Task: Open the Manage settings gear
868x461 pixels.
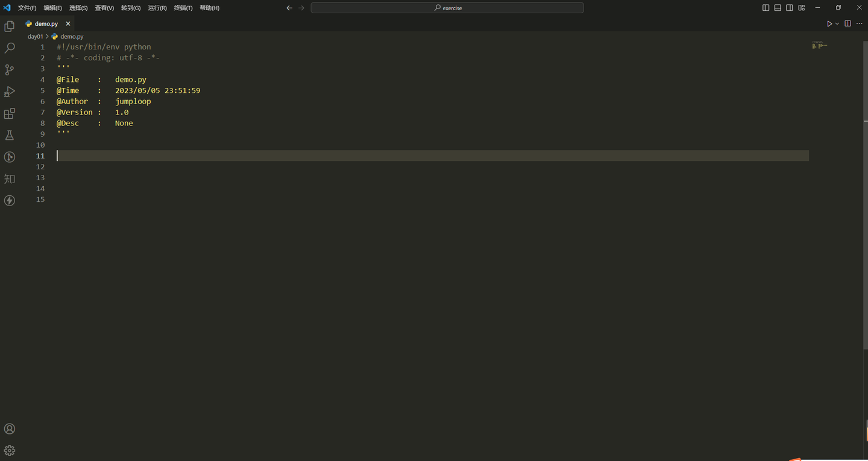Action: pyautogui.click(x=9, y=450)
